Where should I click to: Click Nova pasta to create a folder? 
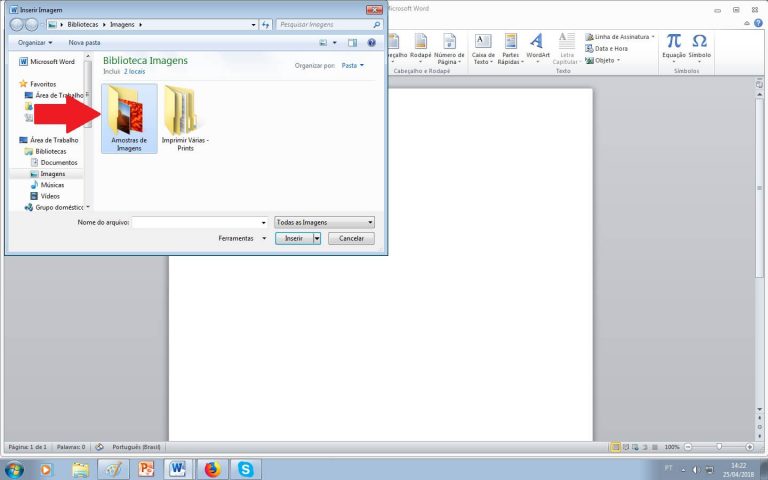(x=84, y=43)
